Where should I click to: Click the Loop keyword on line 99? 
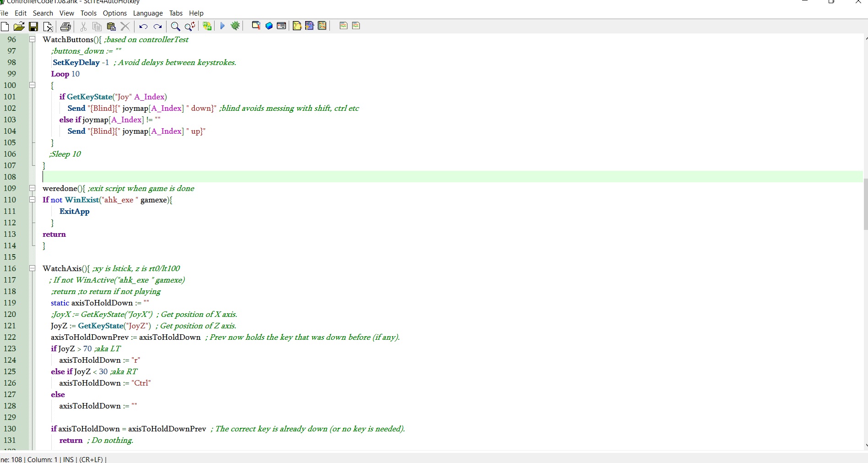click(x=60, y=74)
